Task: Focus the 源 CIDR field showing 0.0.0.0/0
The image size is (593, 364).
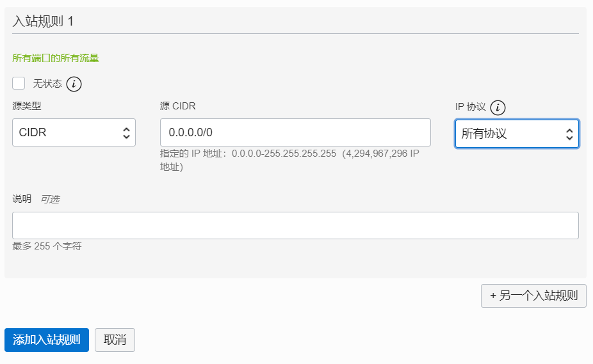Action: [x=295, y=132]
